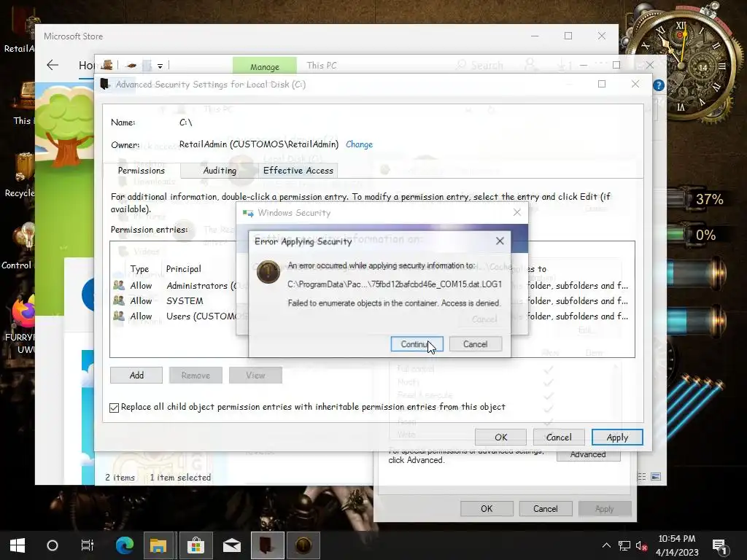Click Cancel in Error Applying Security dialog

point(476,344)
